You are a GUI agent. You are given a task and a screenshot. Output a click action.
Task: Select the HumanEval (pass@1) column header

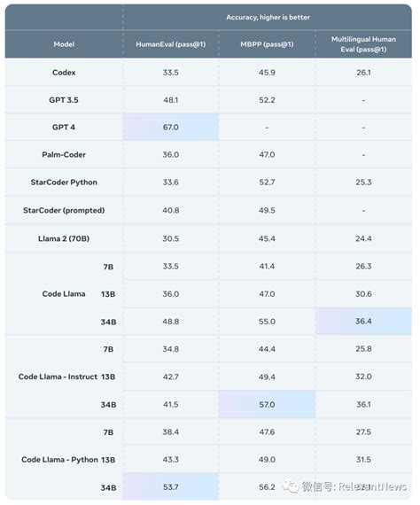(x=171, y=44)
